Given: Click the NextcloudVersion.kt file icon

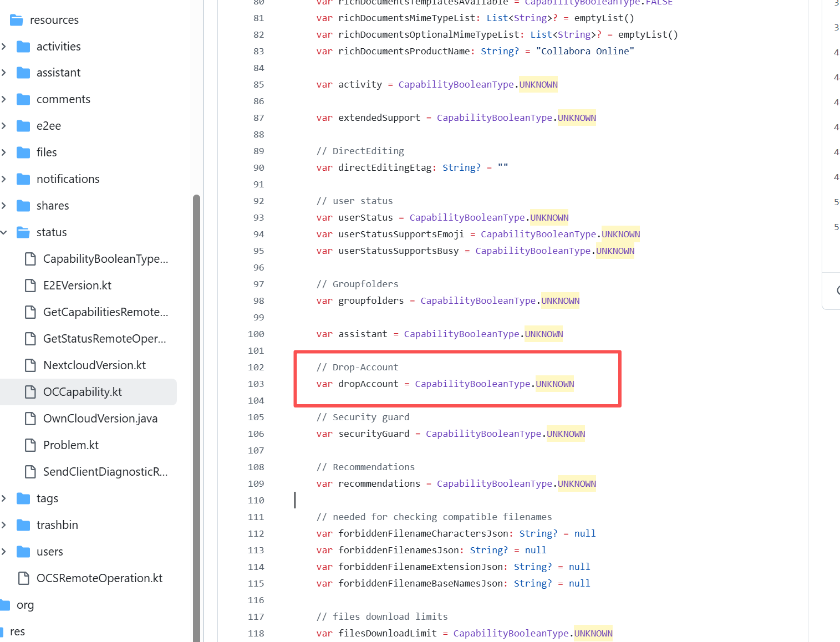Looking at the screenshot, I should pos(30,365).
